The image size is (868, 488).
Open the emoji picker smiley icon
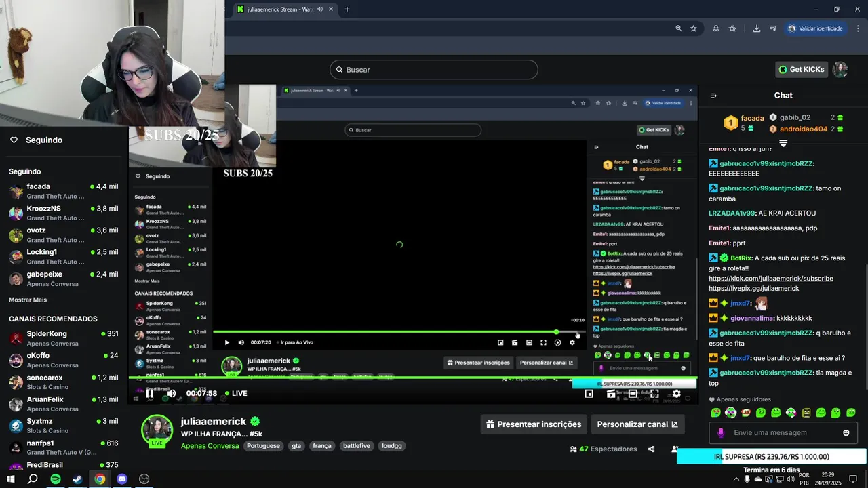click(x=846, y=432)
